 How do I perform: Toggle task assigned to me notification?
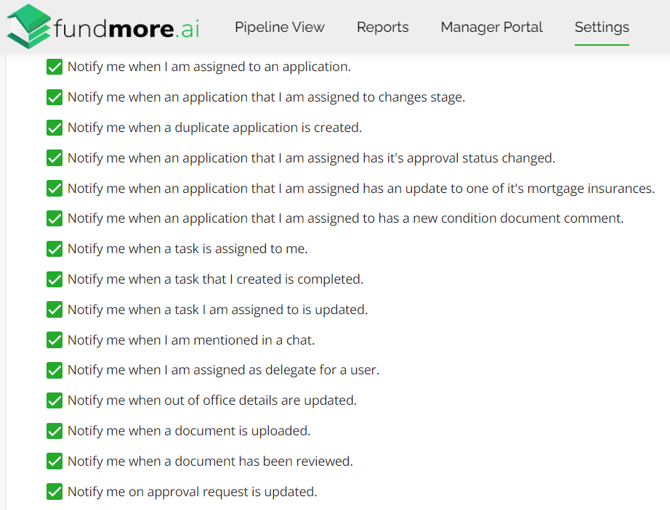(55, 249)
